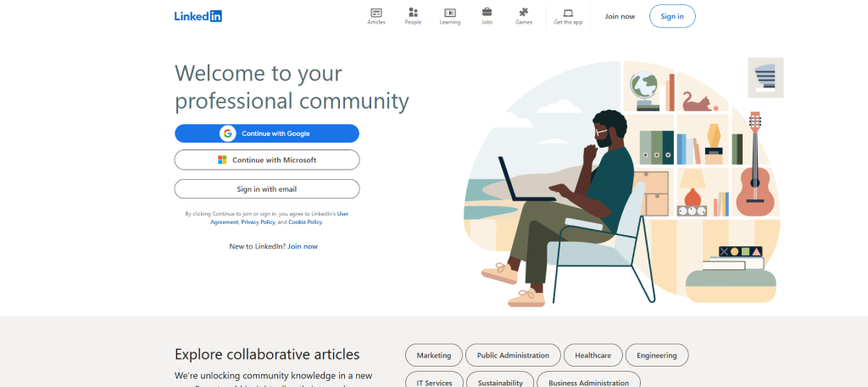Viewport: 868px width, 387px height.
Task: Select the Engineering topic pill
Action: click(657, 356)
